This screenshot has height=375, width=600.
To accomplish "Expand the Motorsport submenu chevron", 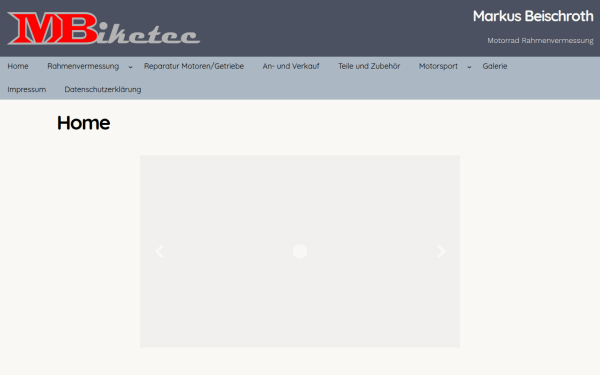I will point(469,67).
